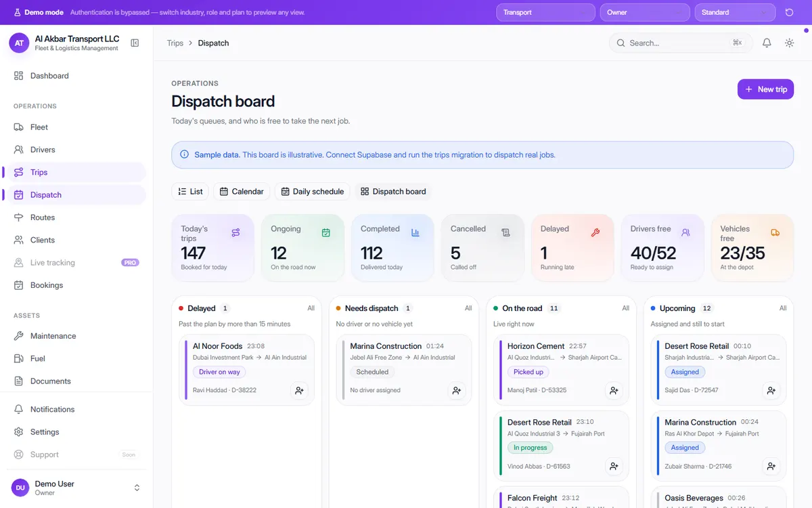Open the Standard plan dropdown
The image size is (812, 508).
[735, 12]
